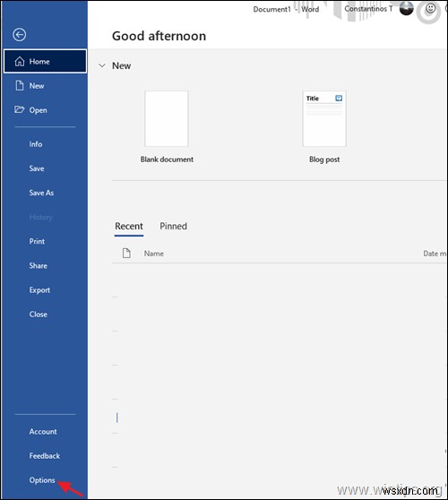
Task: Click the smiley feedback icon in title bar
Action: (x=430, y=9)
